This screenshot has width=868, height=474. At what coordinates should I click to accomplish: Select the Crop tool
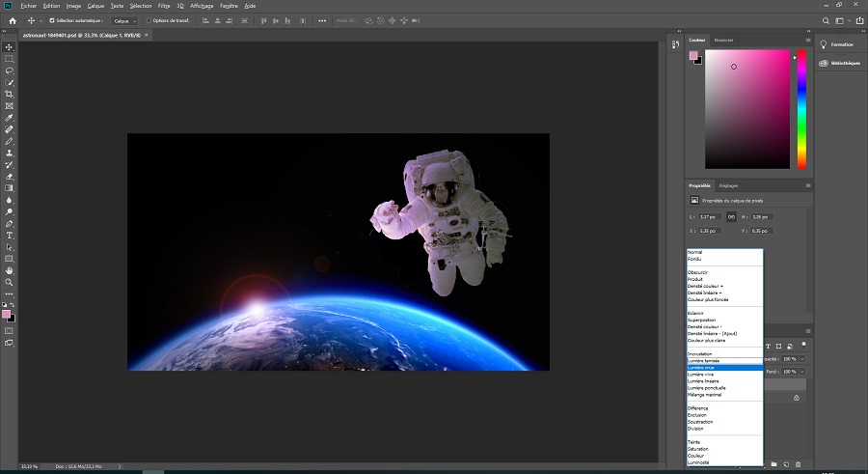tap(9, 95)
